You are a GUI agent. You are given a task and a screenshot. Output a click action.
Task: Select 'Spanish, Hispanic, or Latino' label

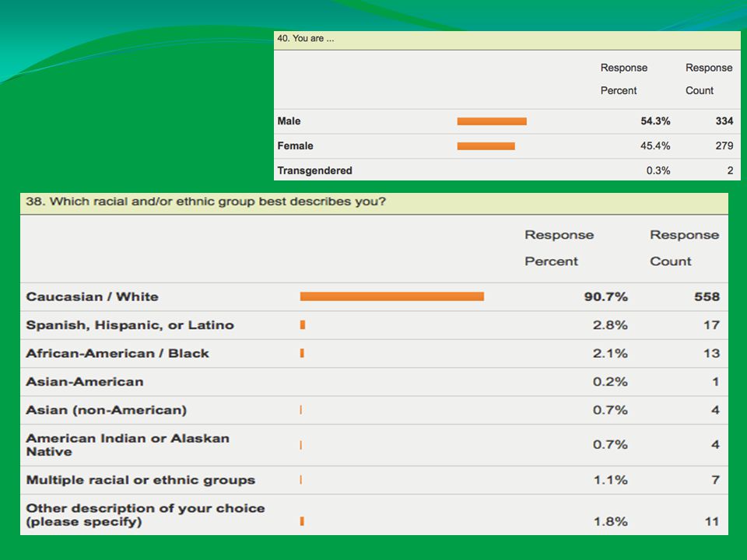(x=130, y=325)
